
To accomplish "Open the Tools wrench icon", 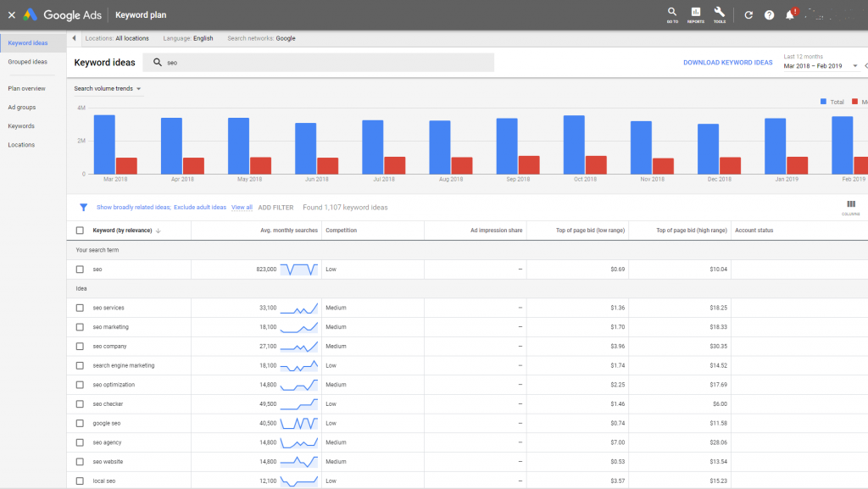I will pyautogui.click(x=720, y=14).
